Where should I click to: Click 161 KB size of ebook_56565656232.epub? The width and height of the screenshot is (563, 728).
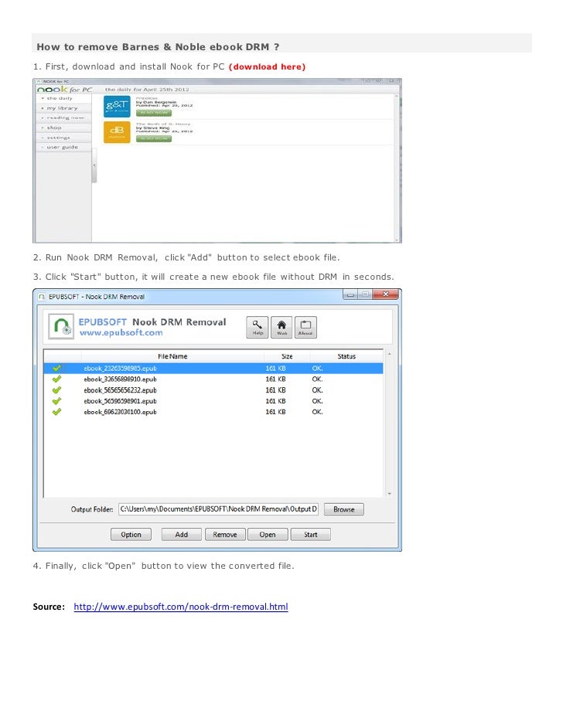click(x=275, y=390)
